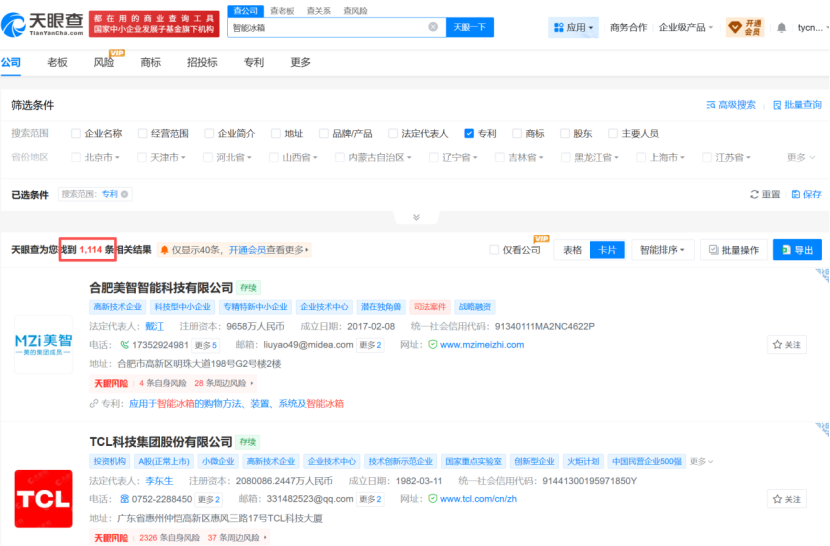Screen dimensions: 830x546
Task: Switch results to 表格 view
Action: point(572,250)
